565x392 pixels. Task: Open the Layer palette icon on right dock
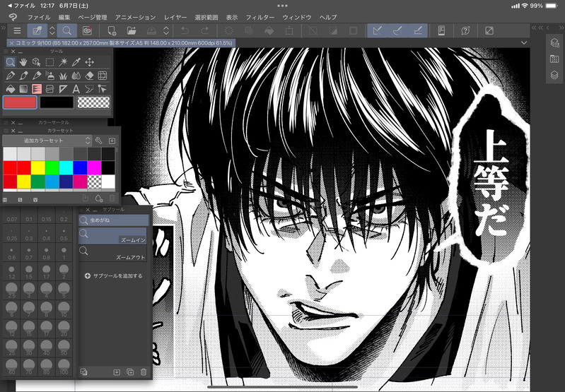(555, 74)
